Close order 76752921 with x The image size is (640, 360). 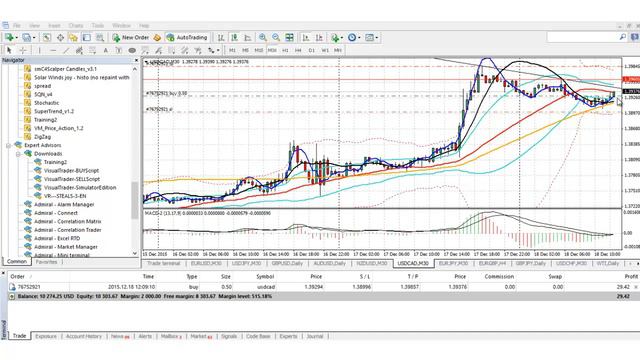click(636, 287)
